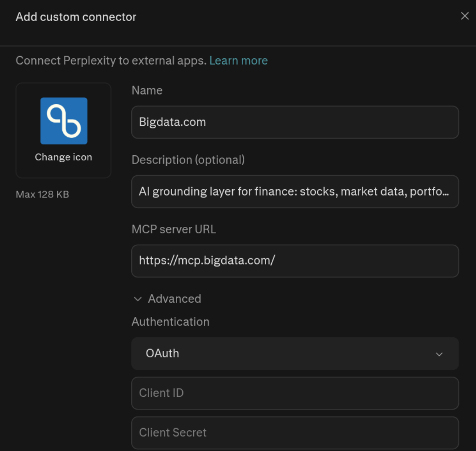
Task: Click the Connect Perplexity to external apps text
Action: 111,61
